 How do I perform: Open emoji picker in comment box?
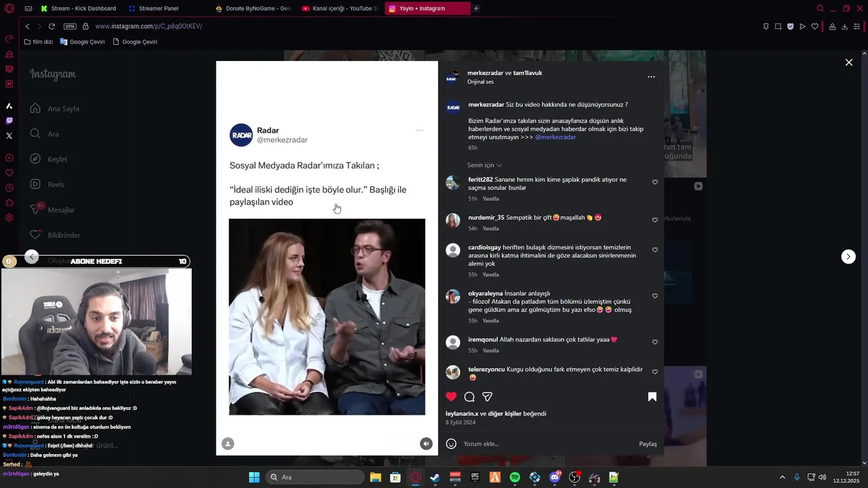[x=451, y=444]
